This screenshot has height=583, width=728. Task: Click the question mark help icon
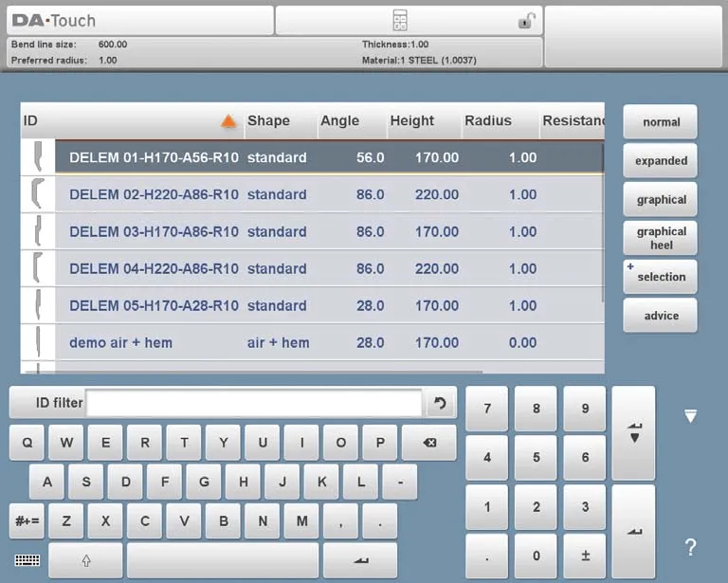[690, 547]
